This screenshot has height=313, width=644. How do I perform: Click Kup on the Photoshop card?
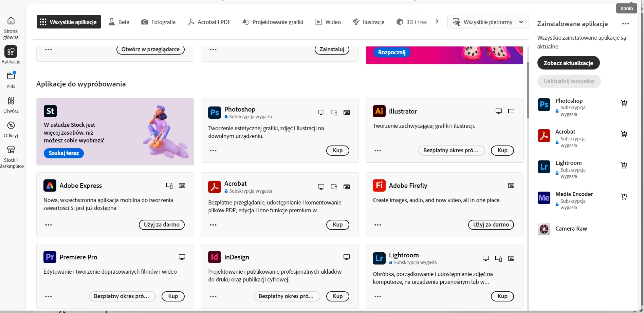337,150
